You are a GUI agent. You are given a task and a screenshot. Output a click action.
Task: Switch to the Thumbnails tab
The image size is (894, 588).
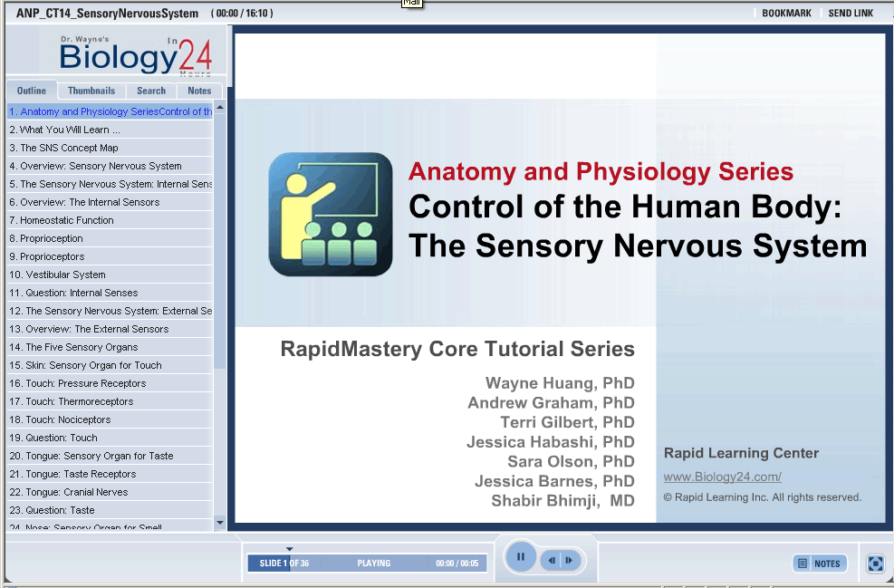[x=91, y=91]
